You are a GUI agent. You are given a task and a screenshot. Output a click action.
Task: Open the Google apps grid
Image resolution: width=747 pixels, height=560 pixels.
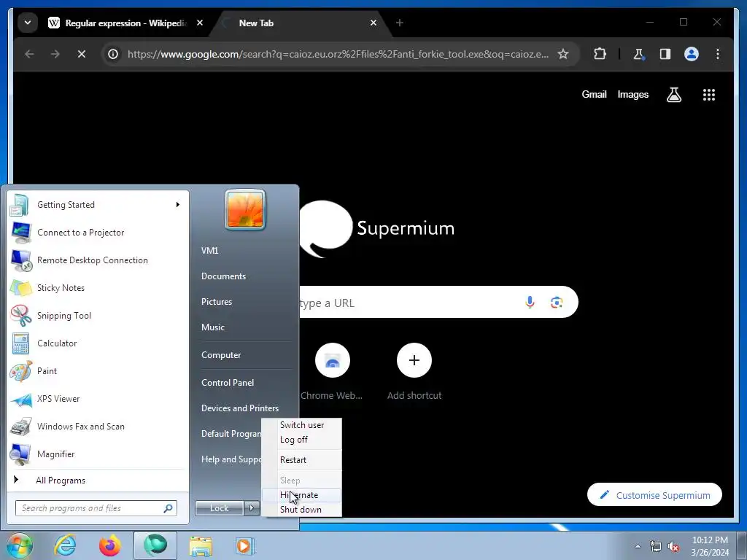[x=709, y=95]
